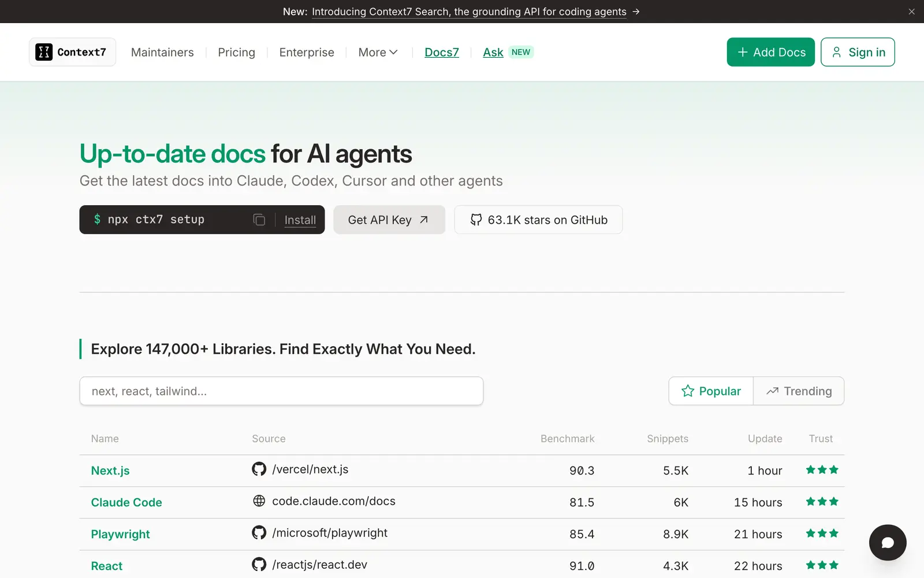The image size is (924, 578).
Task: Click the Add Docs button
Action: [x=771, y=52]
